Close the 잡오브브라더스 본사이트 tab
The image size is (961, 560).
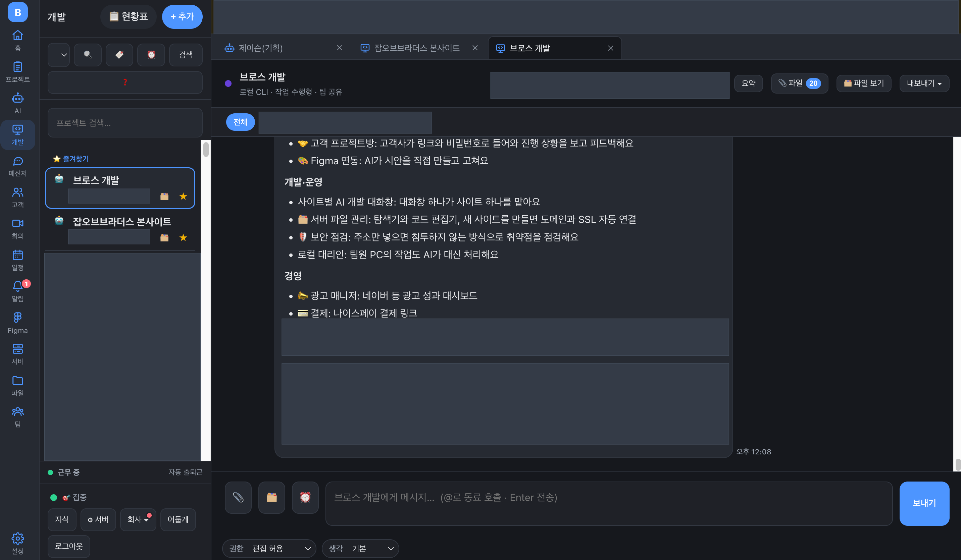475,48
